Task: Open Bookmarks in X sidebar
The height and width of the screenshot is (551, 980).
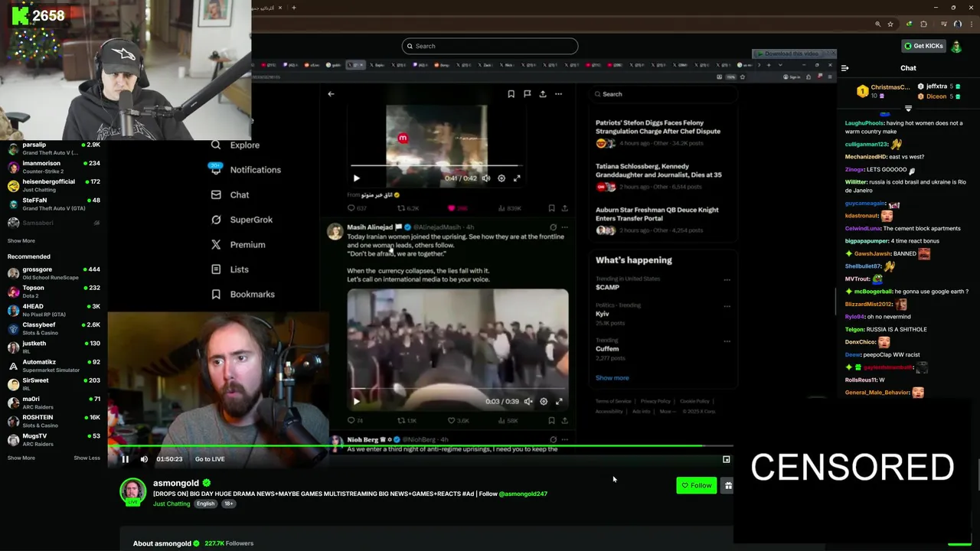Action: pyautogui.click(x=243, y=295)
